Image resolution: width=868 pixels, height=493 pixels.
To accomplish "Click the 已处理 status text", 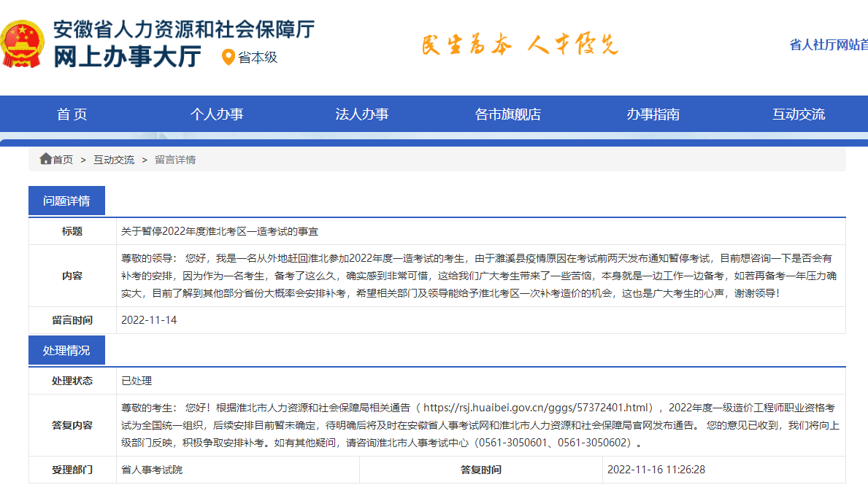I will pyautogui.click(x=134, y=380).
